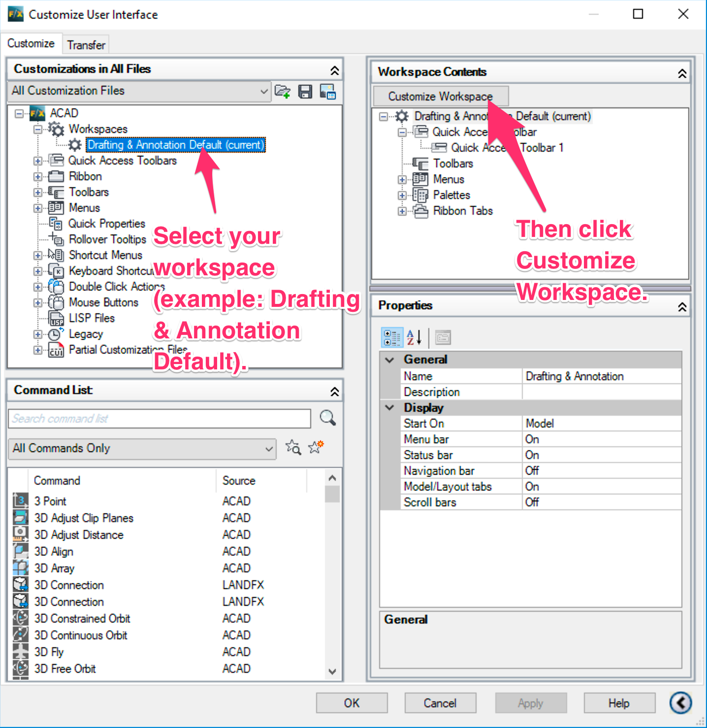707x728 pixels.
Task: Collapse the Properties panel
Action: [682, 307]
